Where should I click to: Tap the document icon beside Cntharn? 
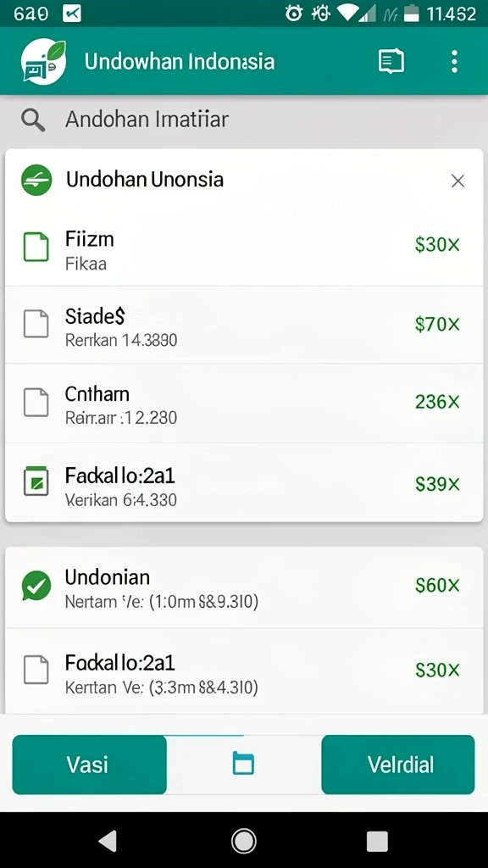point(36,403)
